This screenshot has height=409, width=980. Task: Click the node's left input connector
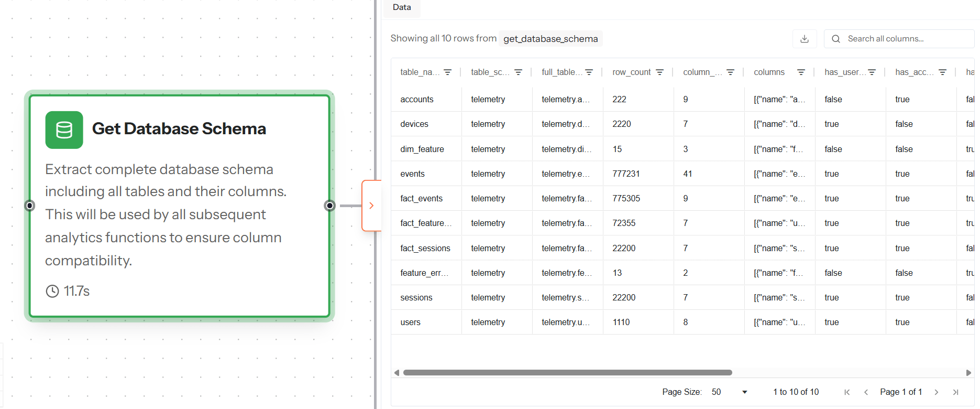coord(30,206)
